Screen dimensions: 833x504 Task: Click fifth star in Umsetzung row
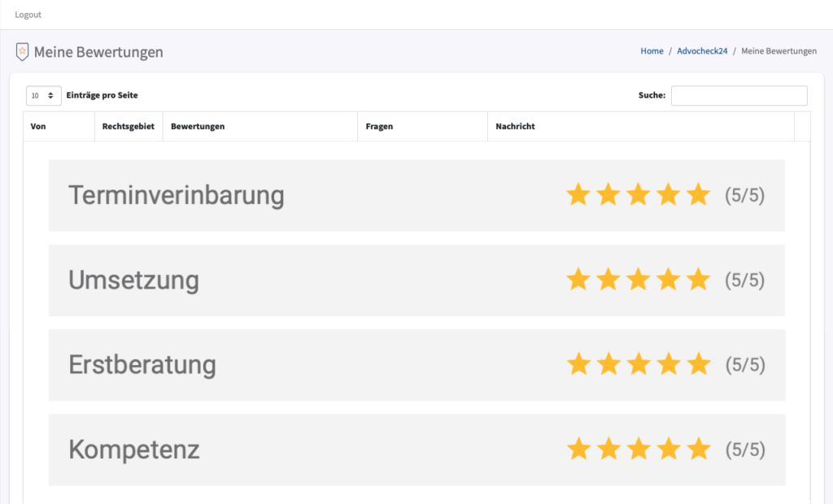click(x=699, y=280)
